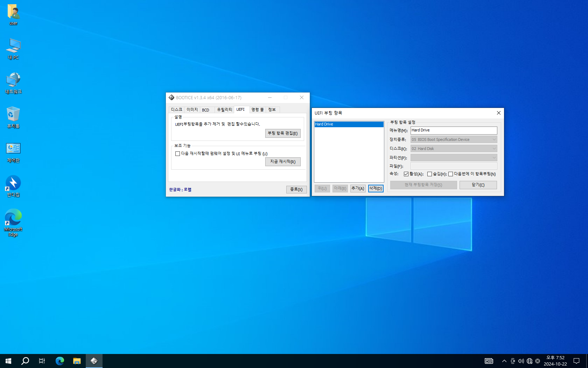Open File Explorer from the taskbar
This screenshot has height=368, width=588.
[x=77, y=361]
